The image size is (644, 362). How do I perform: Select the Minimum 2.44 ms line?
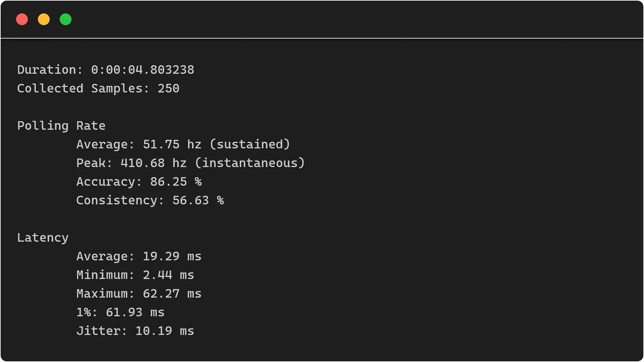[135, 275]
